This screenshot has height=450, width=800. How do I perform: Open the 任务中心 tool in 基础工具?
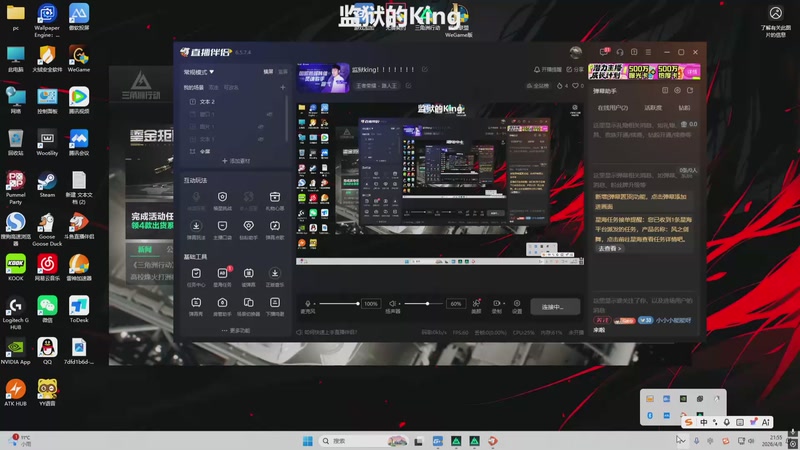196,273
